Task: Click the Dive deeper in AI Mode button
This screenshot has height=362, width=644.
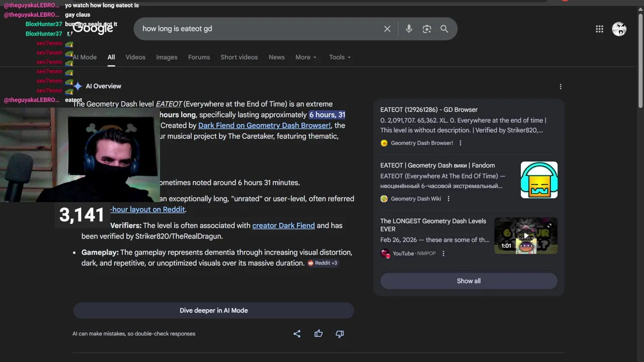Action: click(213, 310)
